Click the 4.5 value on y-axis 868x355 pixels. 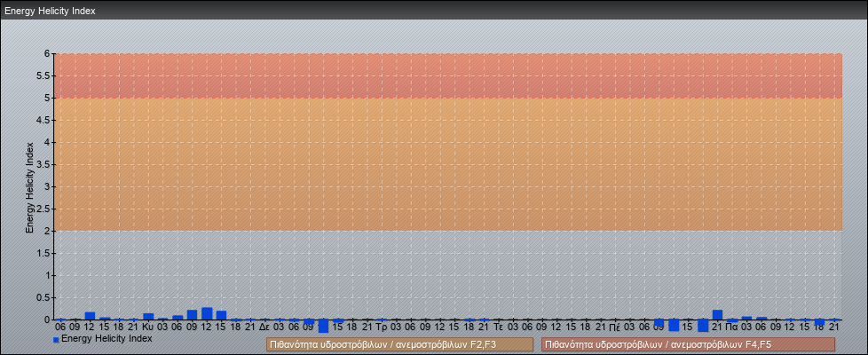tap(43, 120)
